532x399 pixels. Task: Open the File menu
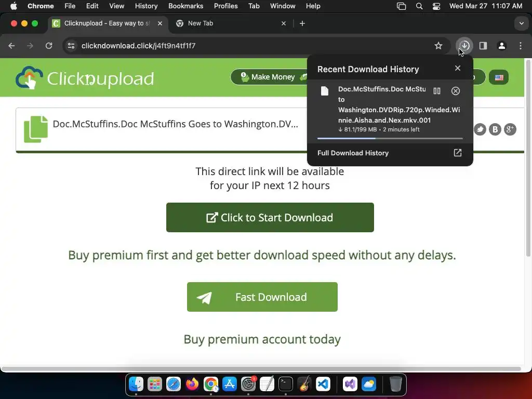[70, 6]
